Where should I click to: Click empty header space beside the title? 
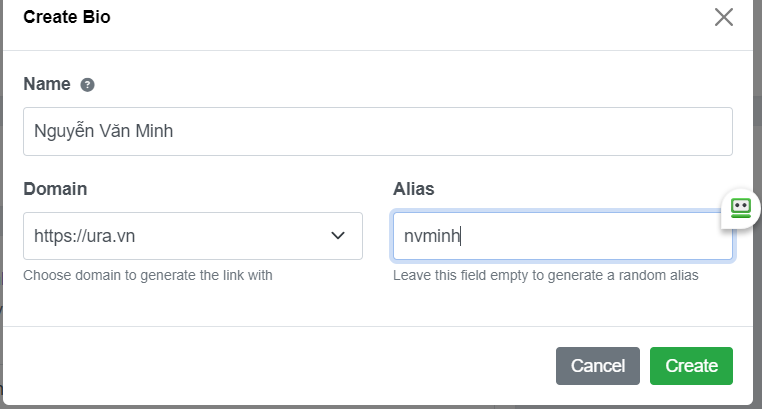tap(400, 17)
